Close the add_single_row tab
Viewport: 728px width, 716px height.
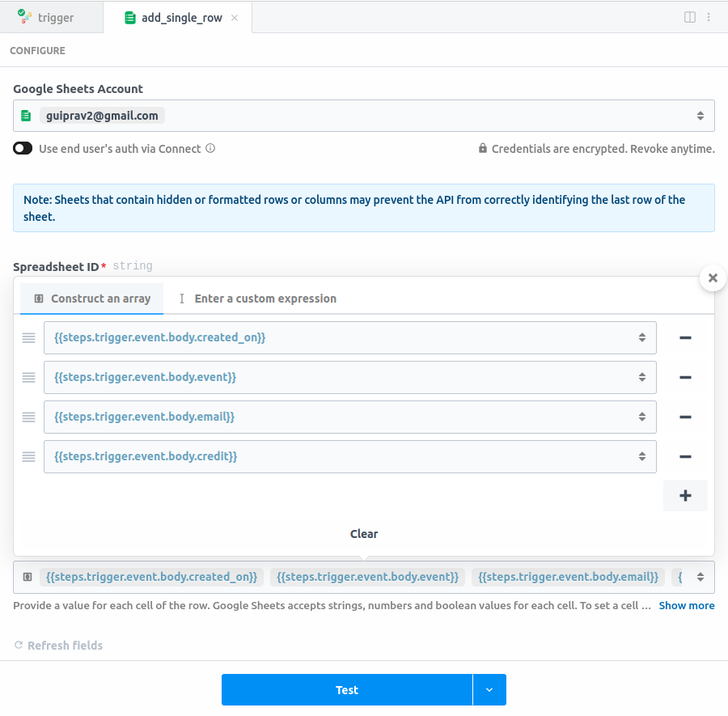[x=235, y=18]
